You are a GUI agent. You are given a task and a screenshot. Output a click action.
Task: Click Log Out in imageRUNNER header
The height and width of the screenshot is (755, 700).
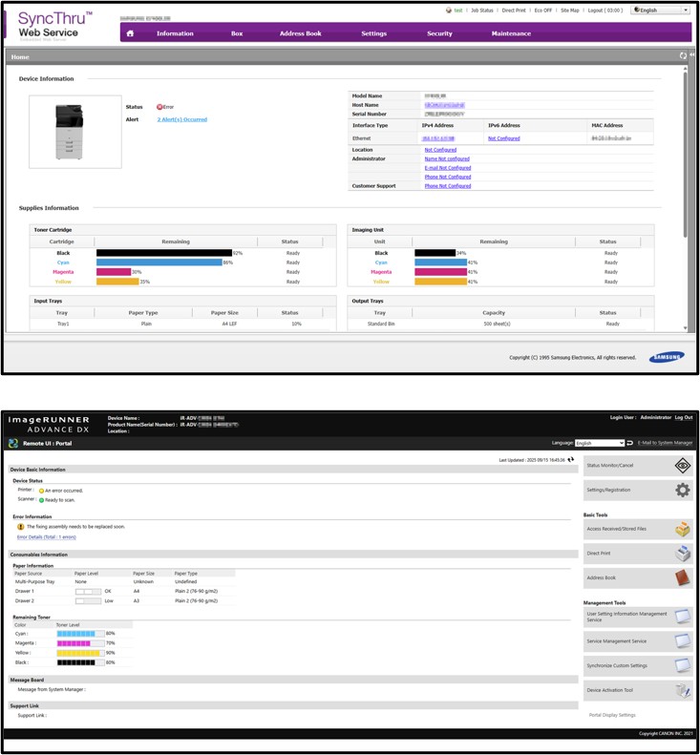(684, 417)
